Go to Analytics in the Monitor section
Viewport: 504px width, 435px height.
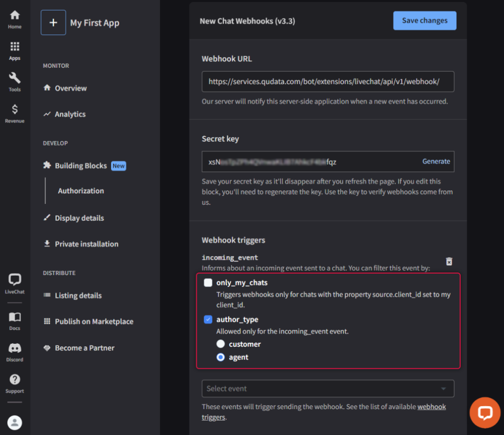point(70,114)
